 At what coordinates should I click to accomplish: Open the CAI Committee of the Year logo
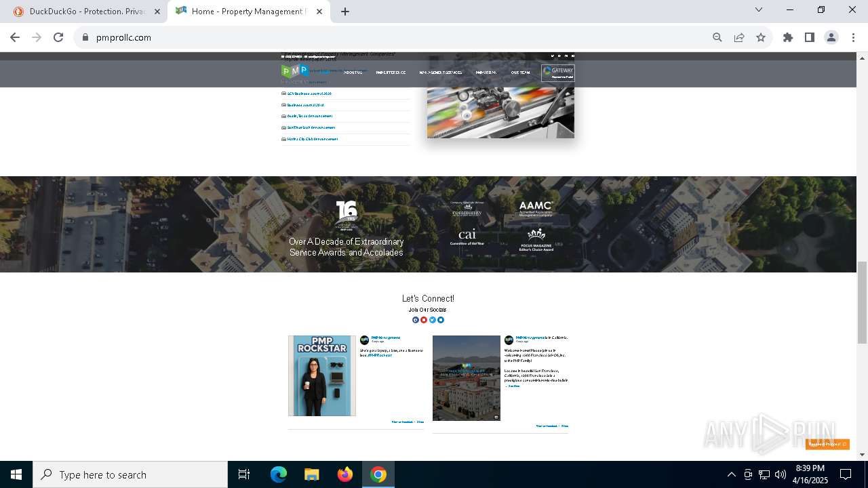coord(467,237)
